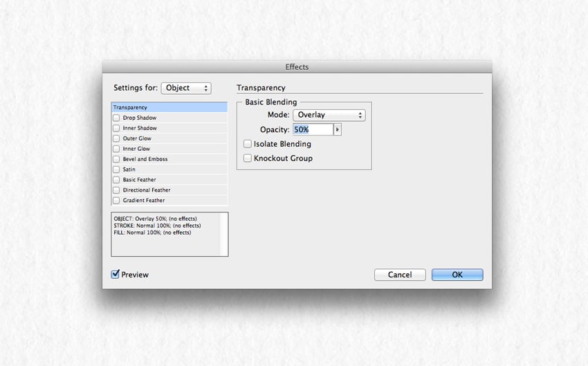Uncheck the Preview checkbox
The image size is (588, 366).
point(115,274)
